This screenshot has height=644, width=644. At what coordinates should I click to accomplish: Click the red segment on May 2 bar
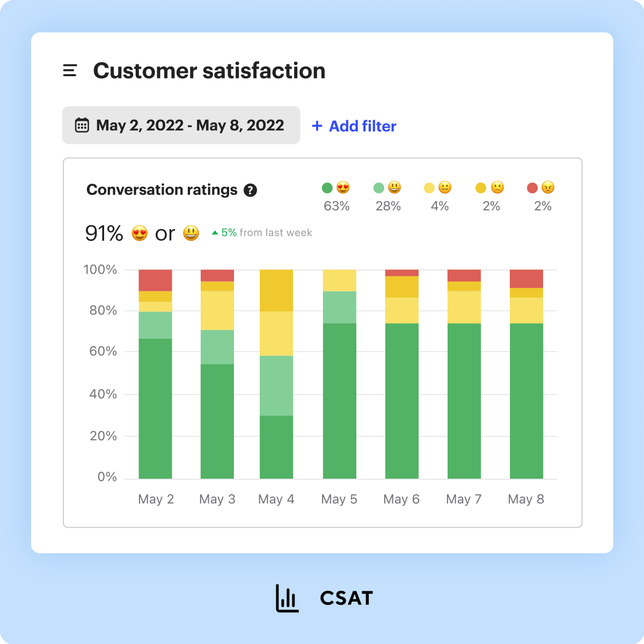pyautogui.click(x=156, y=280)
